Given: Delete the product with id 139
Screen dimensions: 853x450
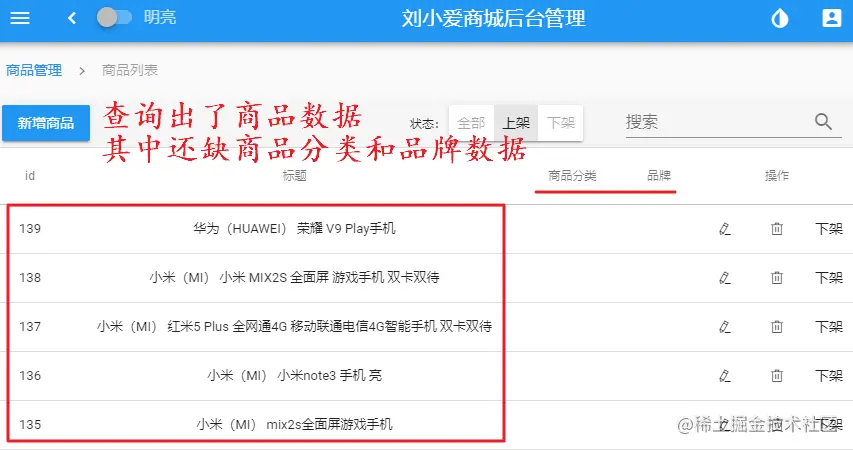Looking at the screenshot, I should pyautogui.click(x=777, y=229).
